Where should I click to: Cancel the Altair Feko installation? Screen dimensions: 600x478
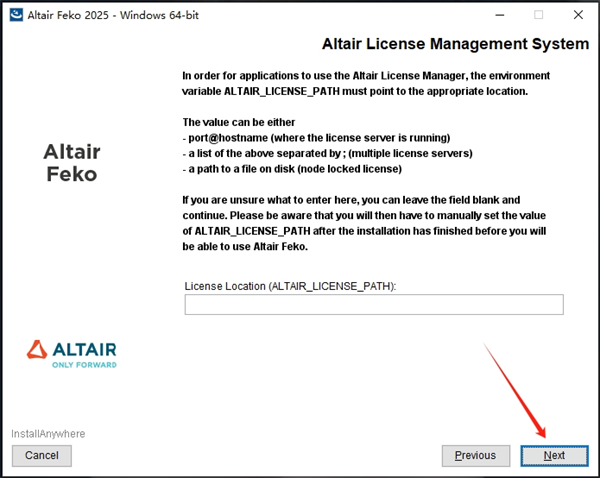[42, 455]
